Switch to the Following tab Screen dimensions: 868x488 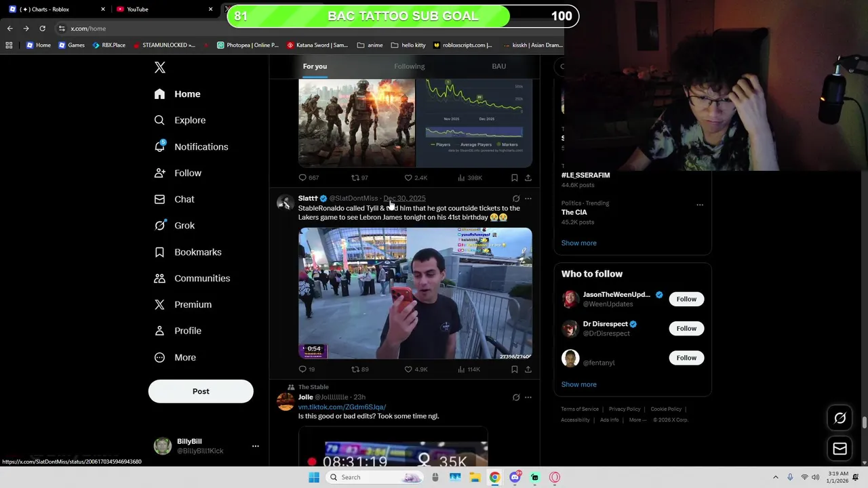[409, 66]
